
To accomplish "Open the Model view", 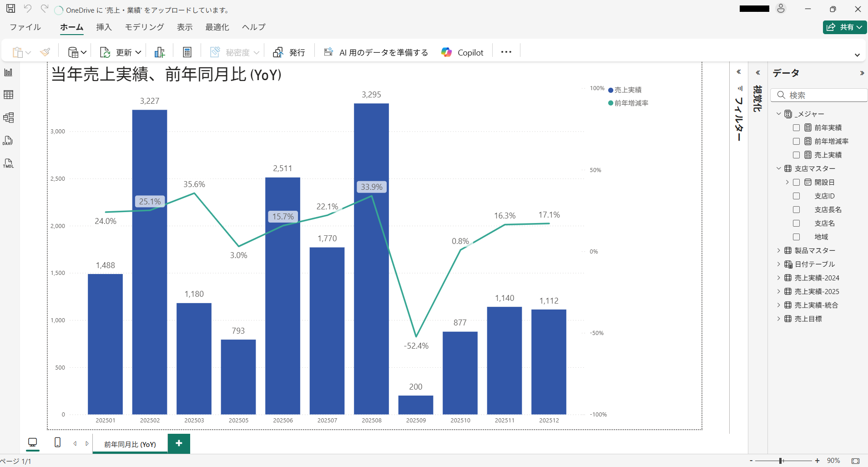I will point(8,117).
